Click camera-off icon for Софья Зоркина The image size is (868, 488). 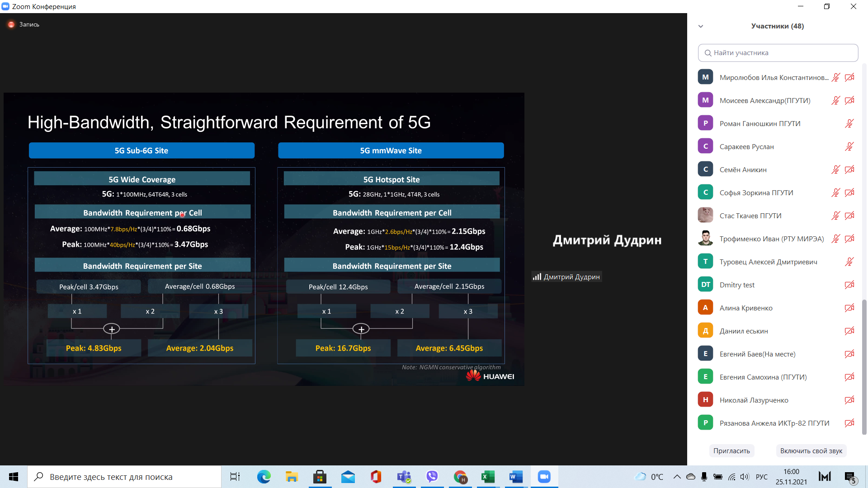(x=849, y=192)
